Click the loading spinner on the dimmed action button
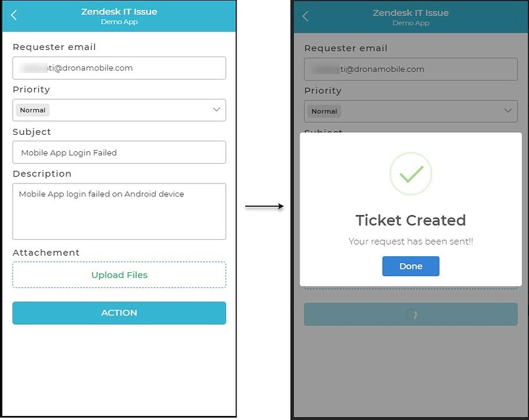The image size is (529, 420). pos(411,314)
